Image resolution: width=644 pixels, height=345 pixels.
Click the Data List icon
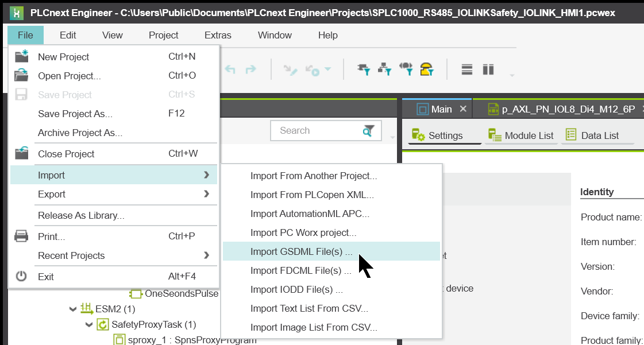pyautogui.click(x=571, y=134)
